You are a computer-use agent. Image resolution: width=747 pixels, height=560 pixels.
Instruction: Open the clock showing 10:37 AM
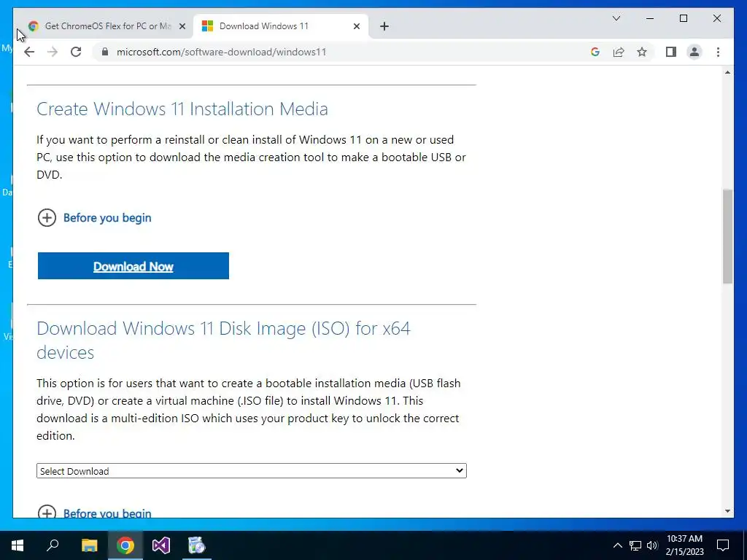point(684,545)
